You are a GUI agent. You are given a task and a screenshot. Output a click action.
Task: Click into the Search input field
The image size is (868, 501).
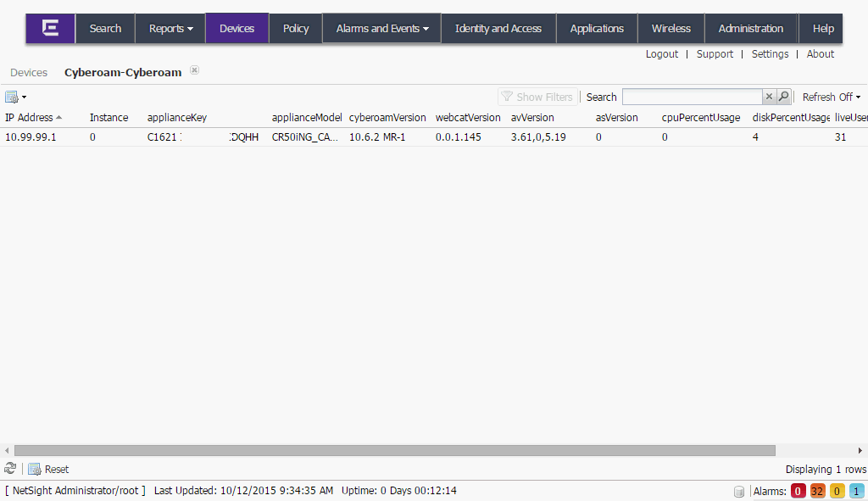coord(692,97)
